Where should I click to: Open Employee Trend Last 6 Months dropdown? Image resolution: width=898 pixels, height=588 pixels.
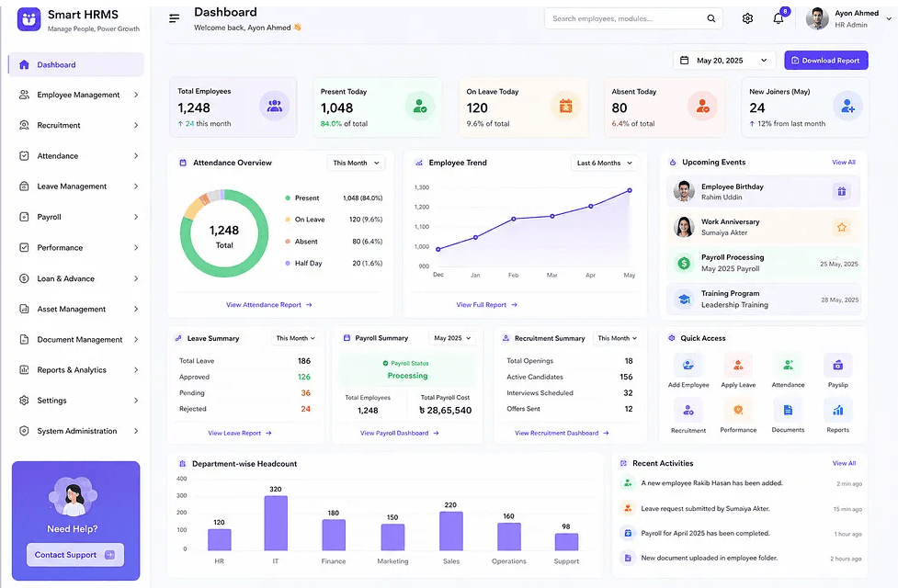point(604,163)
